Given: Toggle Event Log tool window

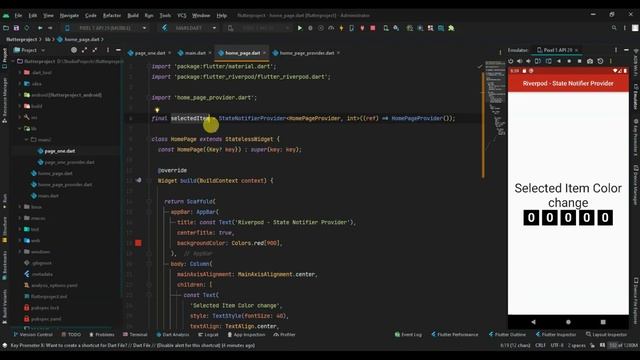Looking at the screenshot, I should [408, 335].
